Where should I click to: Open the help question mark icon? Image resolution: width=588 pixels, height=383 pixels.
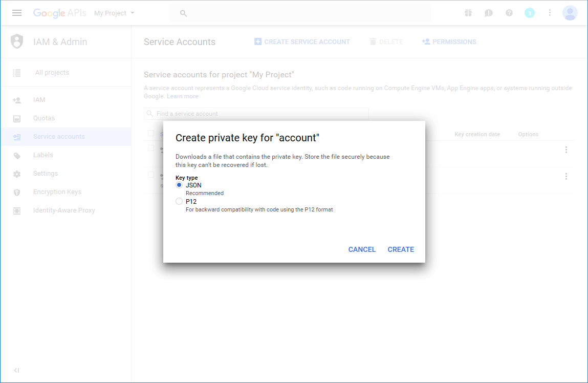click(x=509, y=13)
